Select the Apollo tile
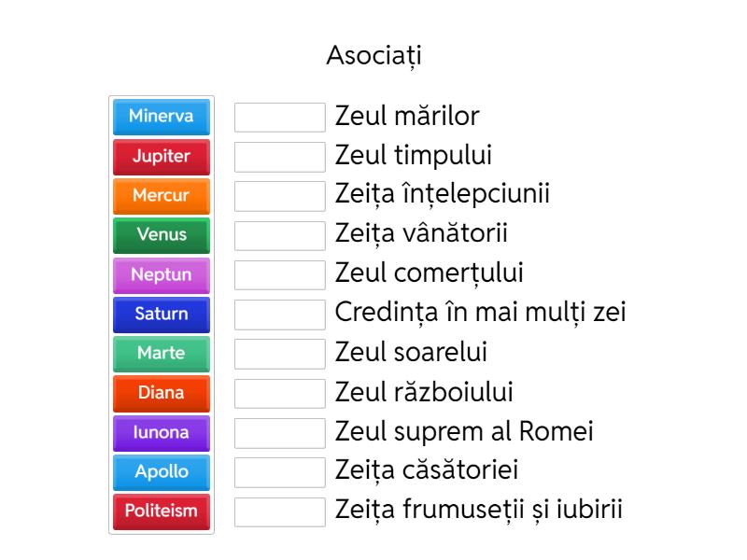The height and width of the screenshot is (560, 747). click(x=161, y=472)
